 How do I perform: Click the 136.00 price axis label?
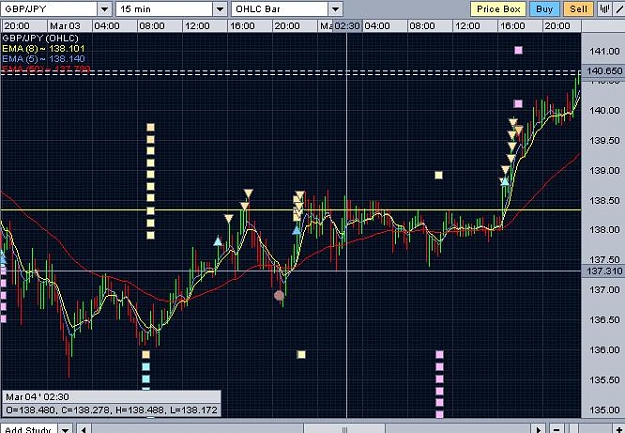coord(605,350)
